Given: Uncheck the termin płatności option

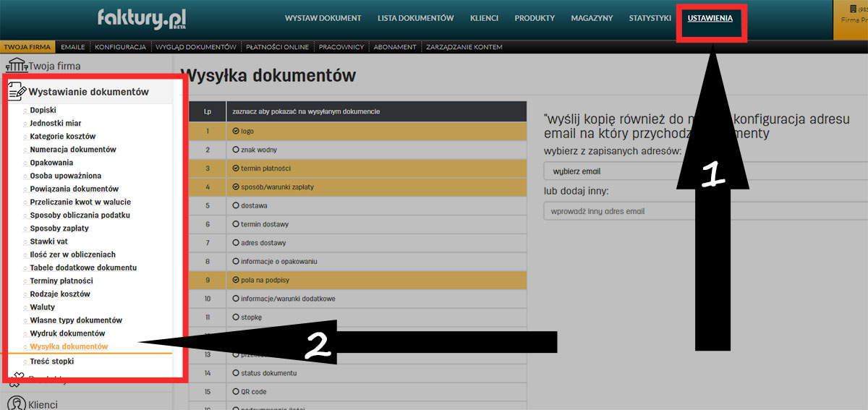Looking at the screenshot, I should 236,168.
